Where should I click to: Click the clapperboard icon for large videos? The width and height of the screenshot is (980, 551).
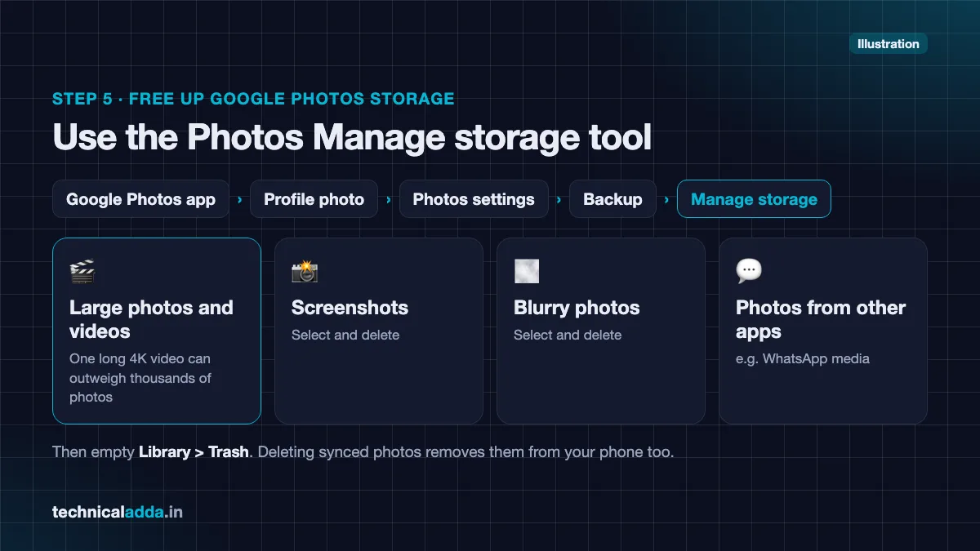[82, 271]
